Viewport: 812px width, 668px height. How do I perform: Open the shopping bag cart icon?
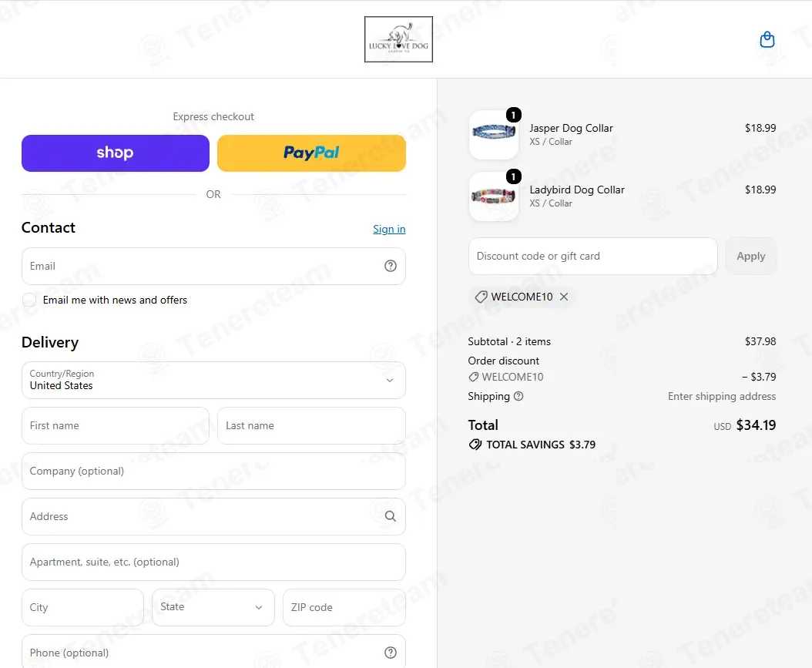click(x=767, y=39)
